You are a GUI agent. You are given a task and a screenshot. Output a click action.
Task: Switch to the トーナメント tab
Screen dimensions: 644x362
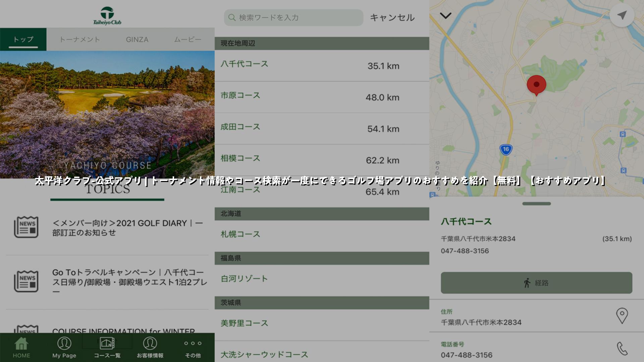tap(79, 39)
